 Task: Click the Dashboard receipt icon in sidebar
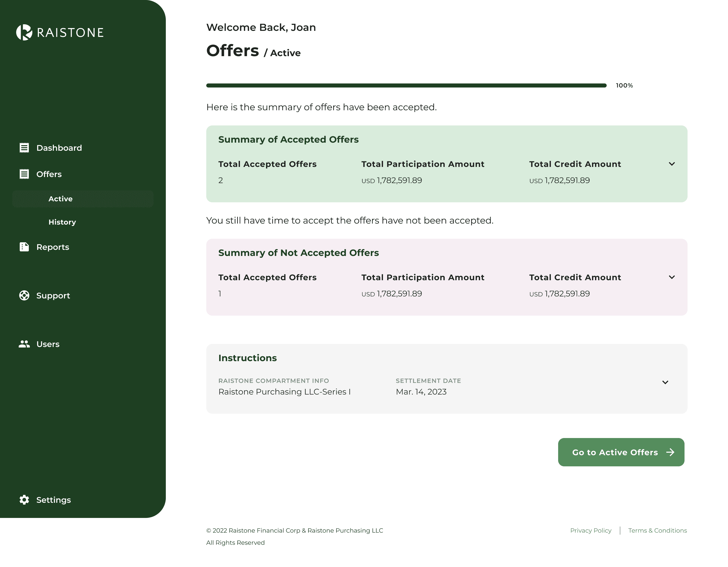tap(24, 148)
